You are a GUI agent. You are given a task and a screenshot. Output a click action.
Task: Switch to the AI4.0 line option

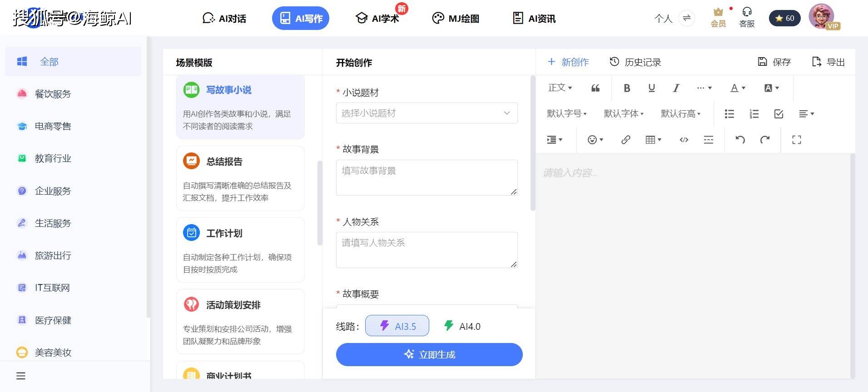[462, 326]
